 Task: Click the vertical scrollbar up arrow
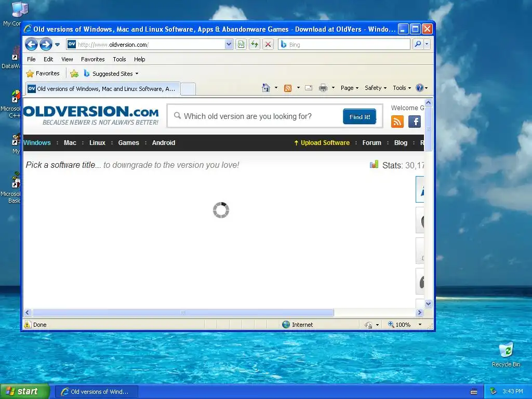pyautogui.click(x=429, y=102)
